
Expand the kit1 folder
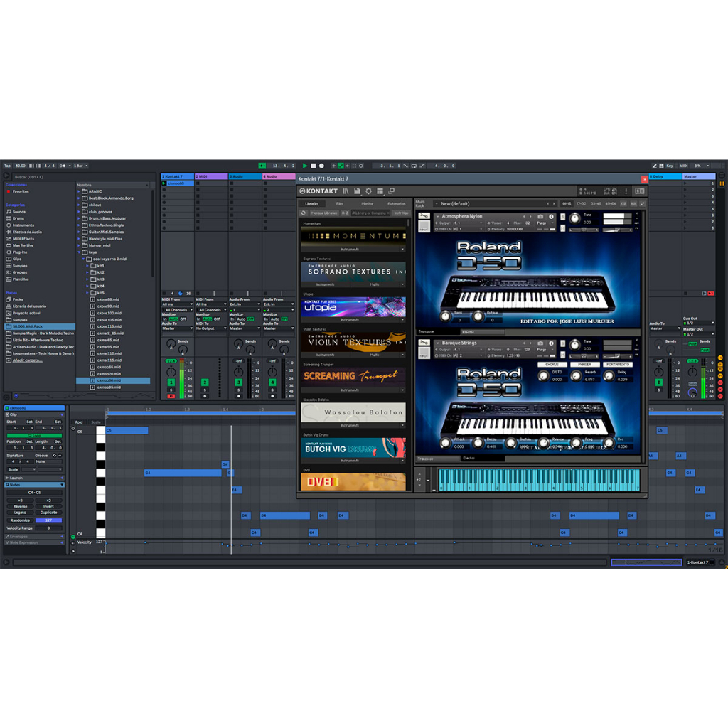87,266
